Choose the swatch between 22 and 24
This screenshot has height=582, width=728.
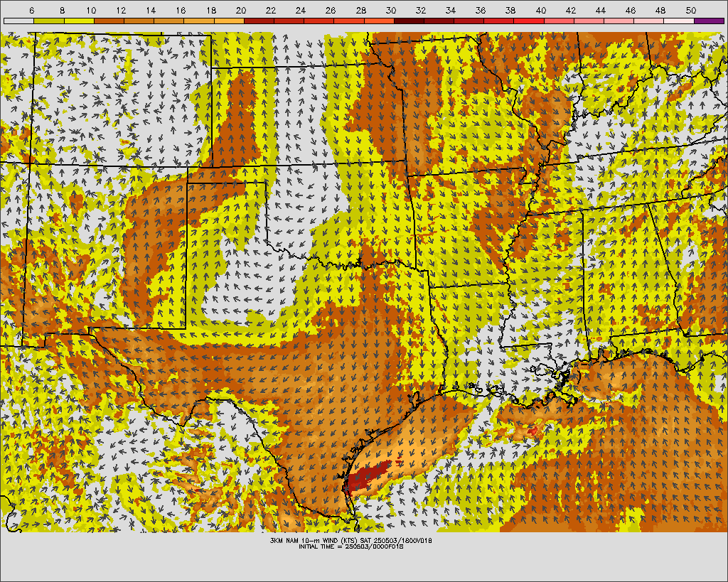click(289, 21)
